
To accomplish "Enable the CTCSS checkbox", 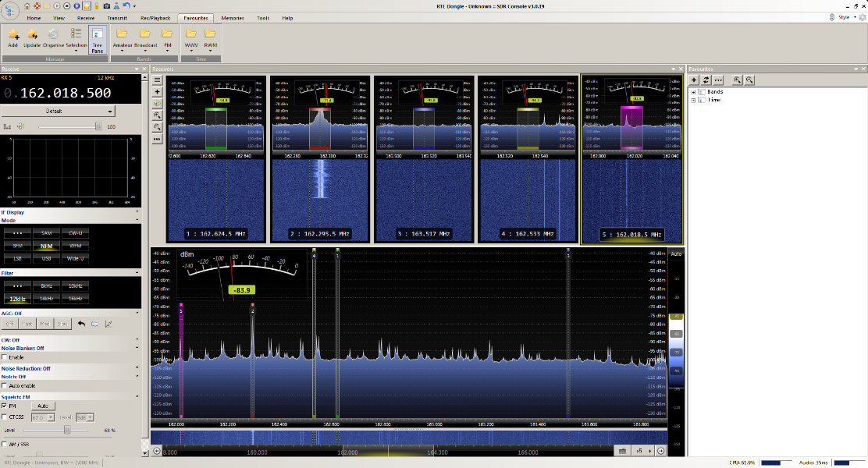I will point(5,417).
